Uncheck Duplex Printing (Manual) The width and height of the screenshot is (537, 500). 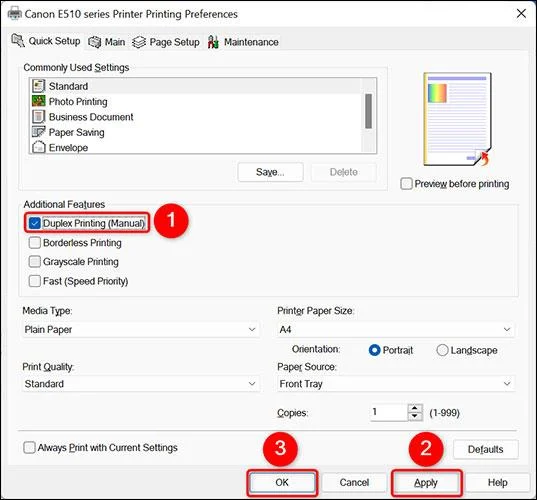(35, 223)
